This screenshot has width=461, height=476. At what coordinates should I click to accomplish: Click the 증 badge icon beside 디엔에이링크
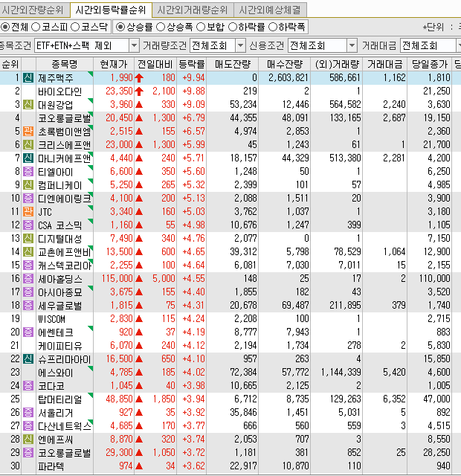coord(28,199)
